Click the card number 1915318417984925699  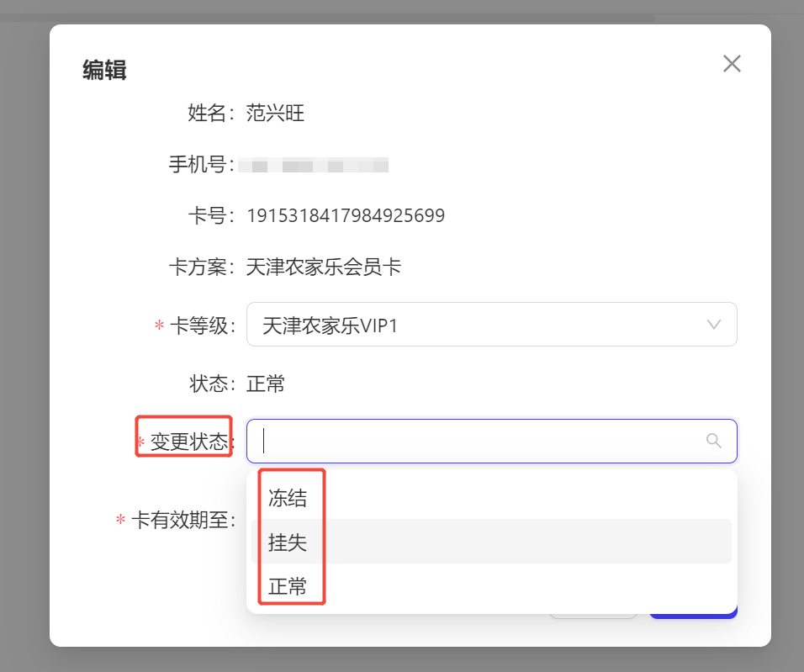click(345, 216)
